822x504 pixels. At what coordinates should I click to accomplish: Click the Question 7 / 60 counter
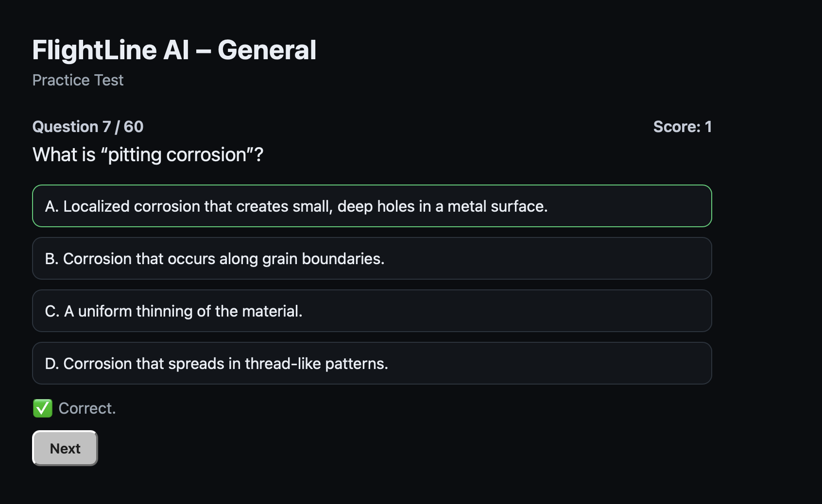coord(88,127)
